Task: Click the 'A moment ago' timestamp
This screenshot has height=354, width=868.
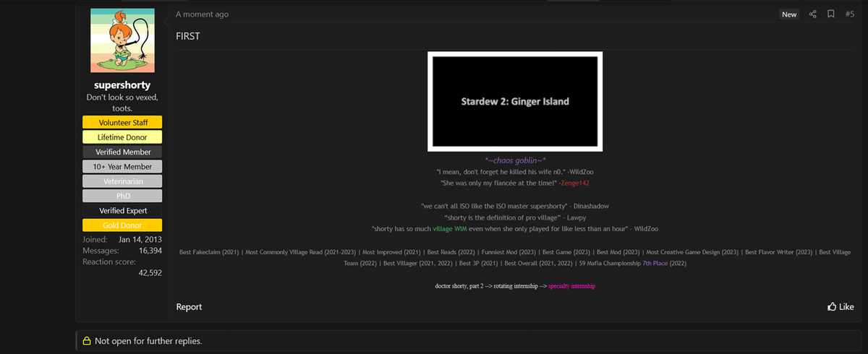Action: pos(202,14)
